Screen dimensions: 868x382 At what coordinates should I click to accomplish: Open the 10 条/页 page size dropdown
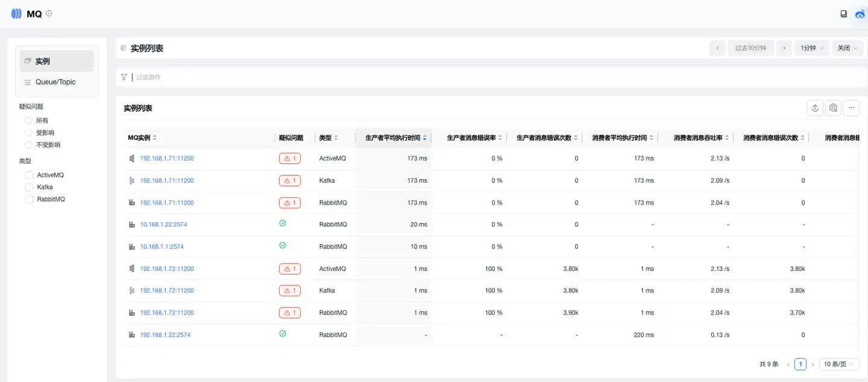838,364
